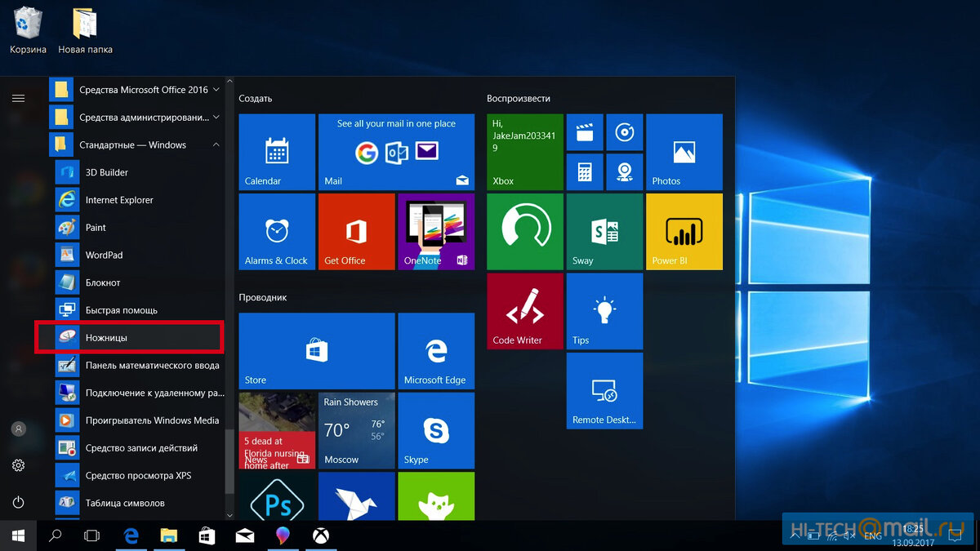Open the Groove Music disc tile

[x=625, y=132]
